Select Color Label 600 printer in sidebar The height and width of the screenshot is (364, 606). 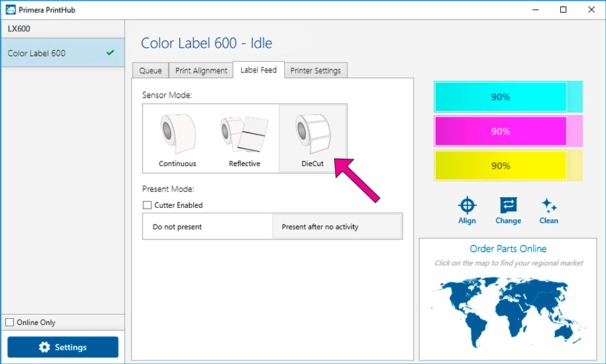tap(63, 53)
